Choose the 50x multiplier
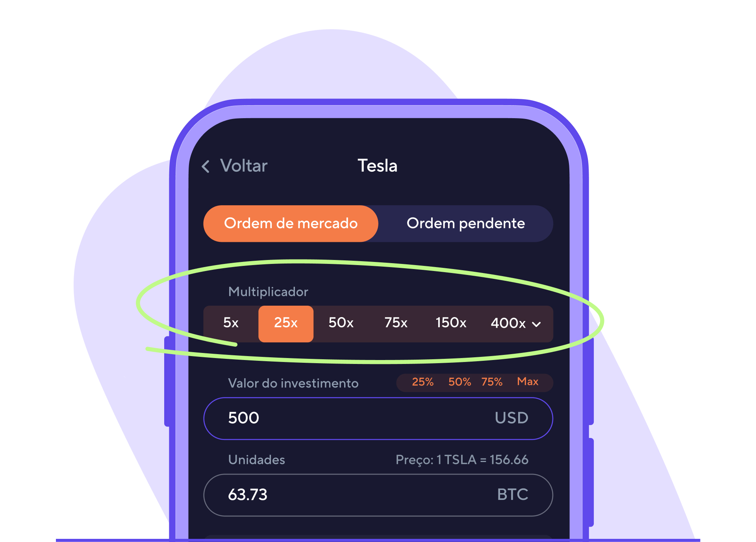The height and width of the screenshot is (542, 756). [x=341, y=323]
